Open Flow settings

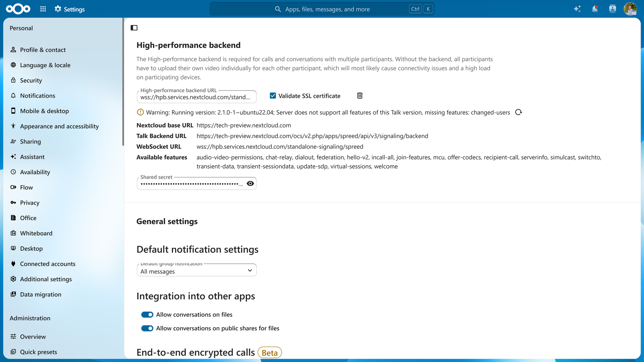point(63,187)
